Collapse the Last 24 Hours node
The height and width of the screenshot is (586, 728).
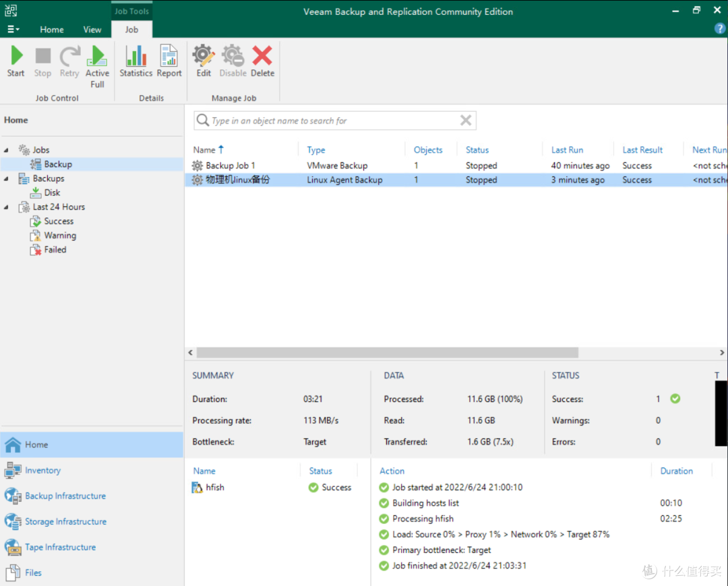pyautogui.click(x=7, y=207)
